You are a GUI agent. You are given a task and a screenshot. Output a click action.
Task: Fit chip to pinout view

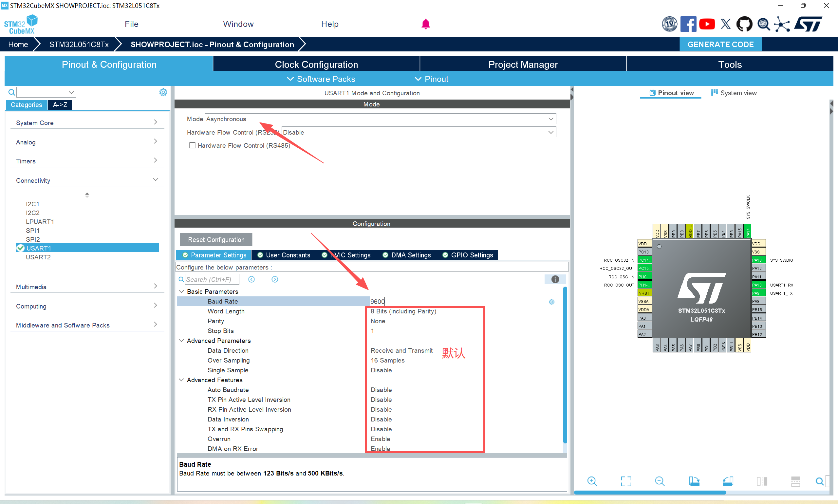[x=626, y=481]
